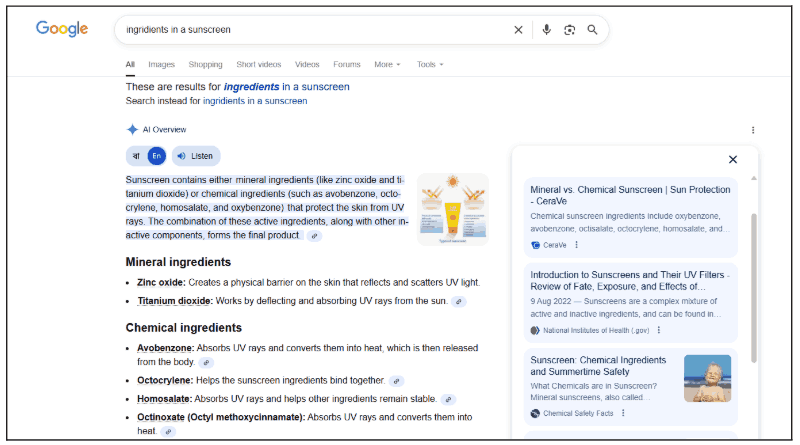Switch to the Forums tab
800x445 pixels.
[x=347, y=64]
